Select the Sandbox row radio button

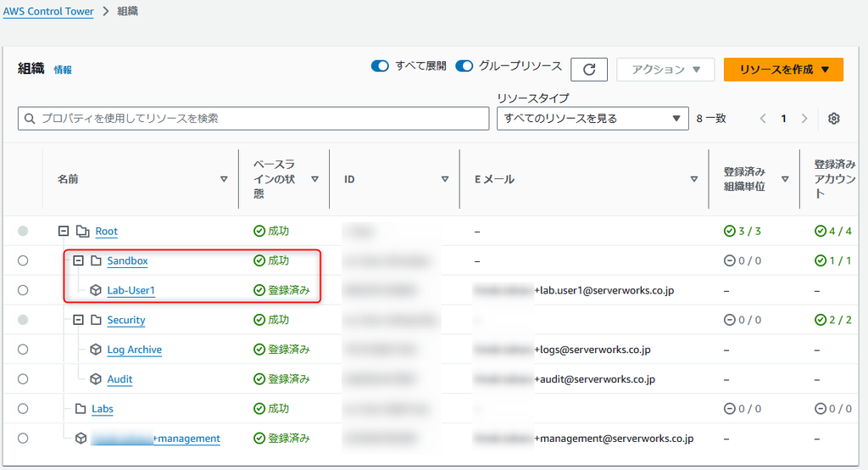(x=23, y=260)
